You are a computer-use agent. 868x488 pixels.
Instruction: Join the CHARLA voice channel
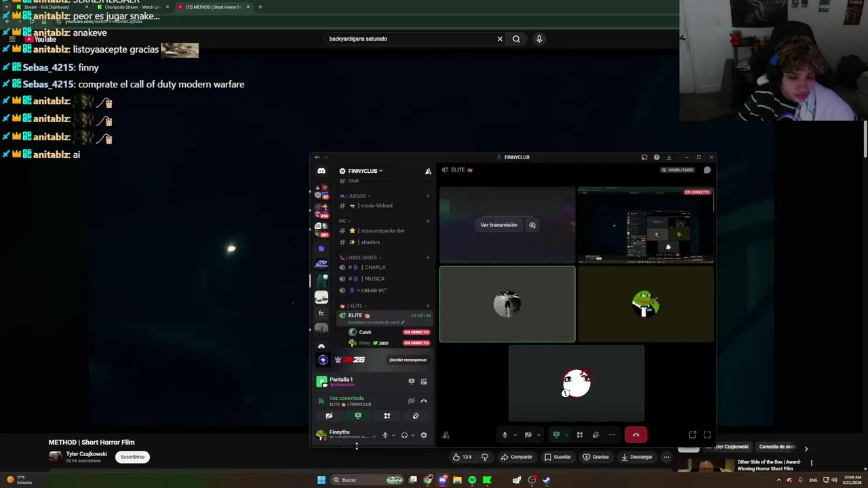[383, 267]
